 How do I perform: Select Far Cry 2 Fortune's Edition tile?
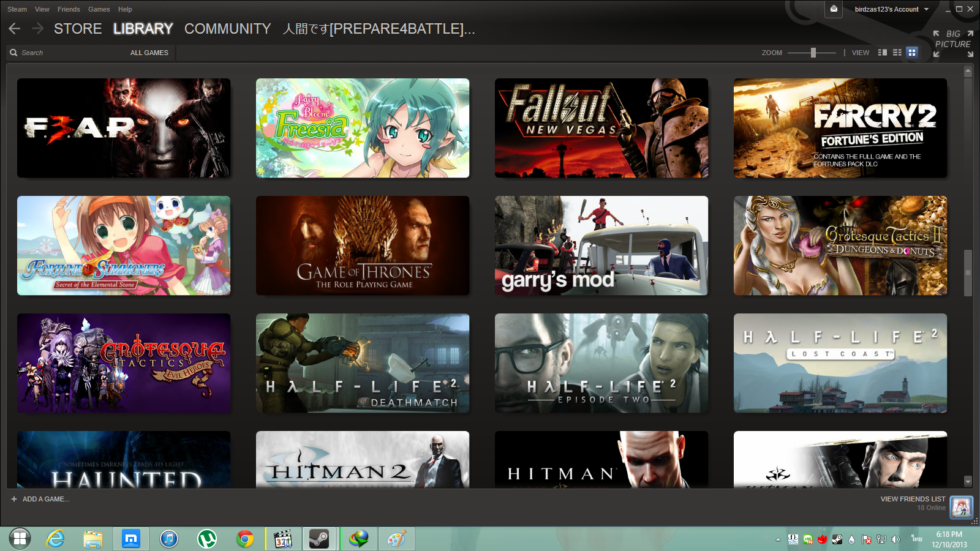[840, 128]
